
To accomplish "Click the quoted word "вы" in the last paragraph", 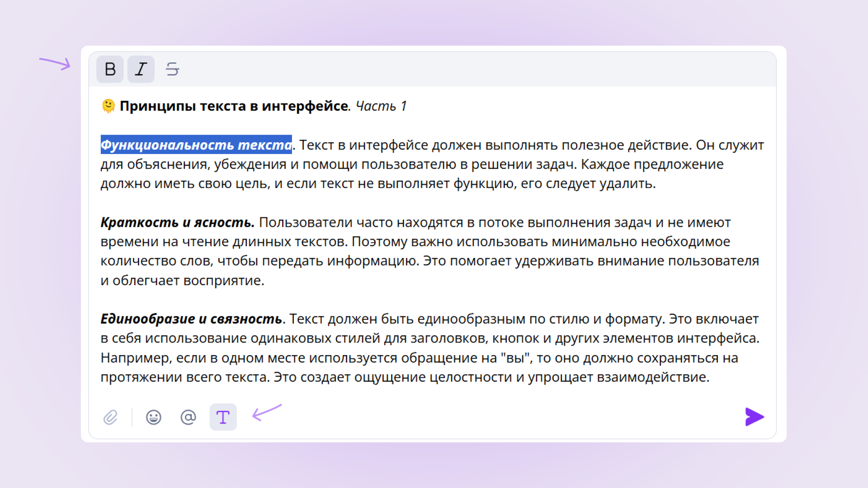I will [x=515, y=358].
